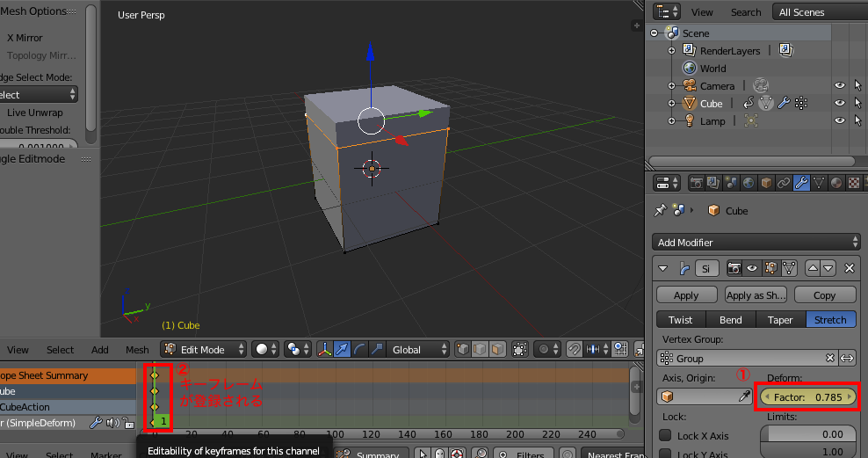Open the Edit Mode dropdown
This screenshot has height=458, width=868.
(x=203, y=350)
